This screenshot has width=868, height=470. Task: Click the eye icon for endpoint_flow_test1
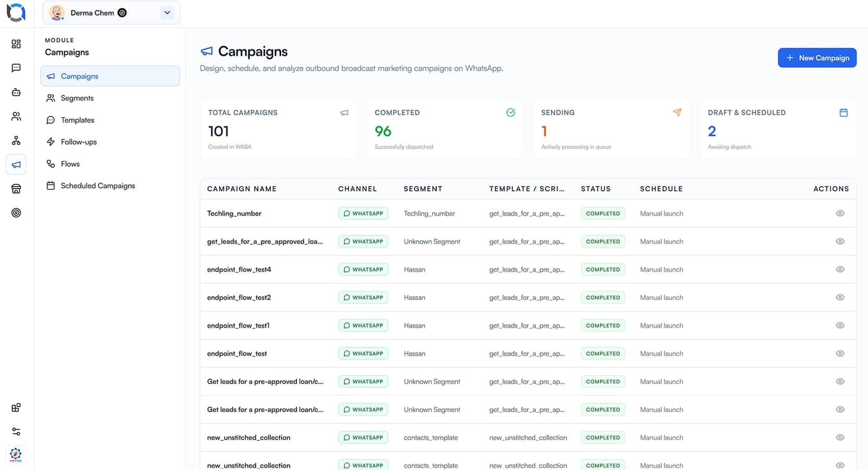[840, 326]
